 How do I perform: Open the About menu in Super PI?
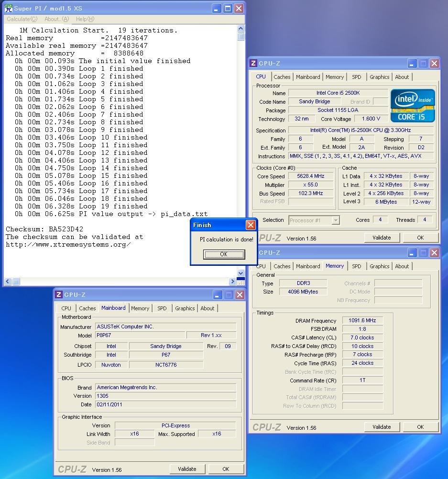(x=56, y=19)
